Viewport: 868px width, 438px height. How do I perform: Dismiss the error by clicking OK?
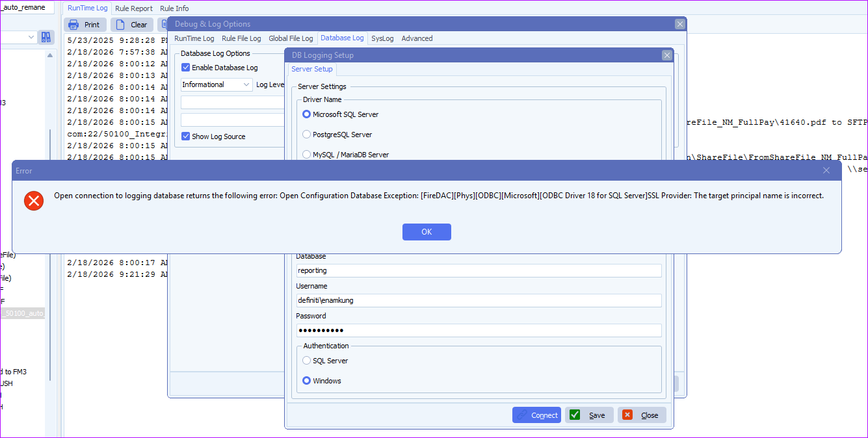click(427, 231)
